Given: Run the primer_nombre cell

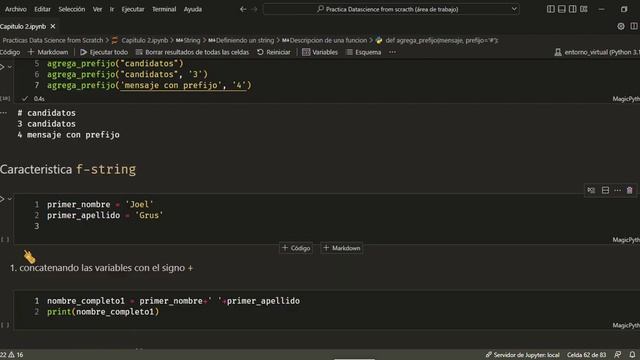Looking at the screenshot, I should 2,199.
